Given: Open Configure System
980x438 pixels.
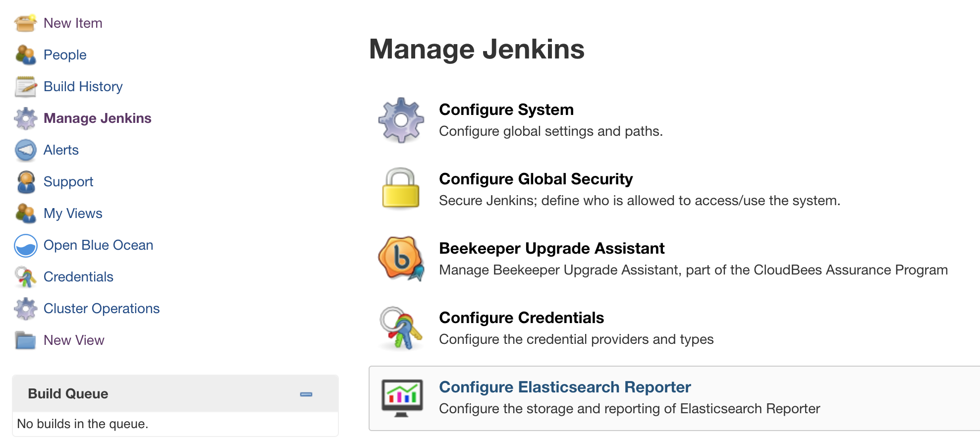Looking at the screenshot, I should point(506,109).
